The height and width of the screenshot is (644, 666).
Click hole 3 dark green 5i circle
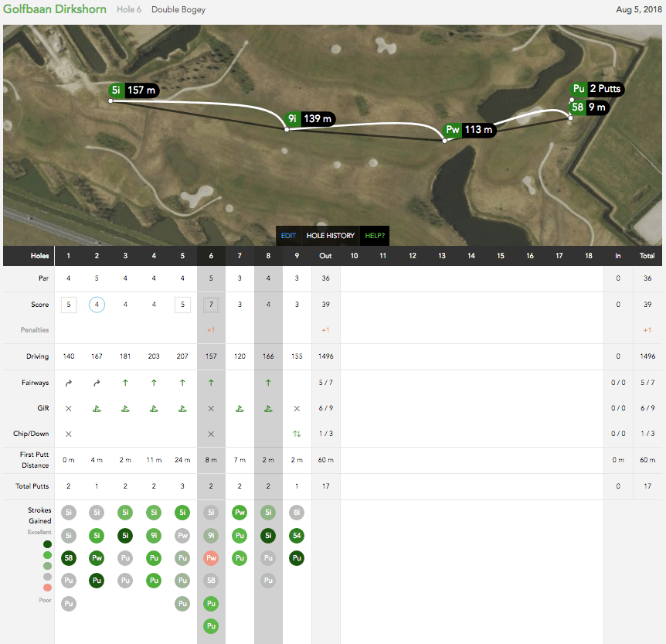[x=125, y=536]
